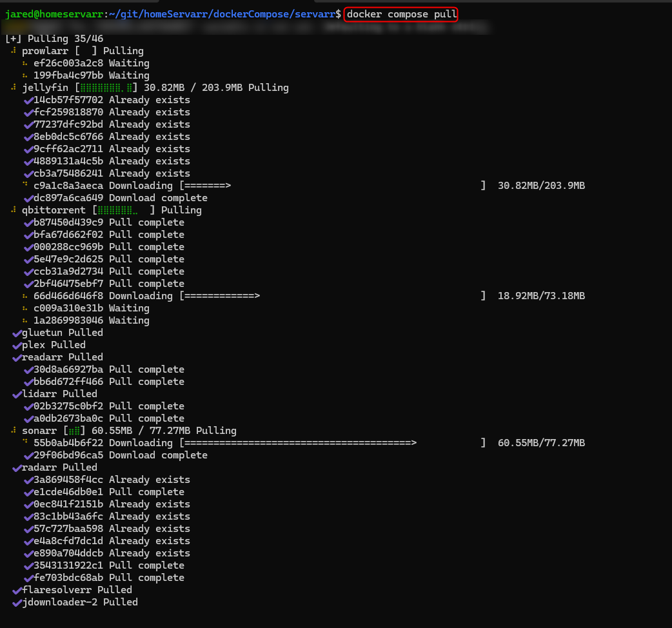Click checkmark beside 'gluetun Pulled'
Viewport: 672px width, 628px height.
[17, 333]
